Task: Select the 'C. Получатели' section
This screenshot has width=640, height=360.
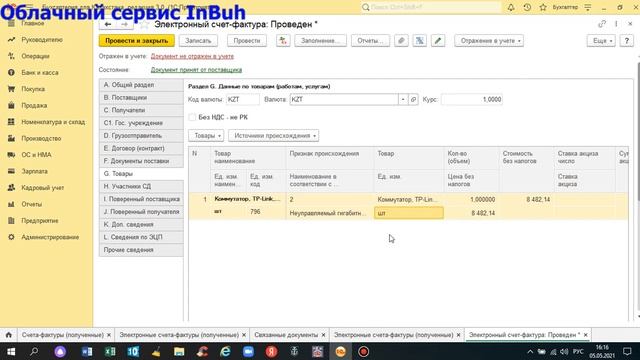Action: (x=141, y=110)
